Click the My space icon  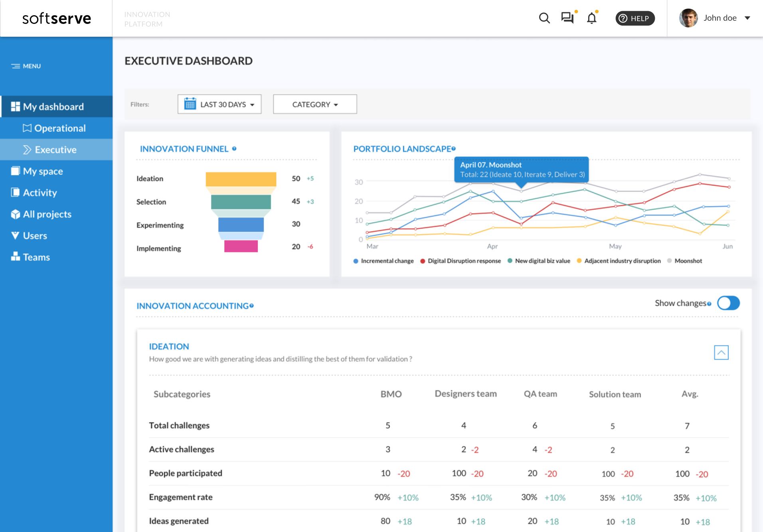[x=16, y=171]
